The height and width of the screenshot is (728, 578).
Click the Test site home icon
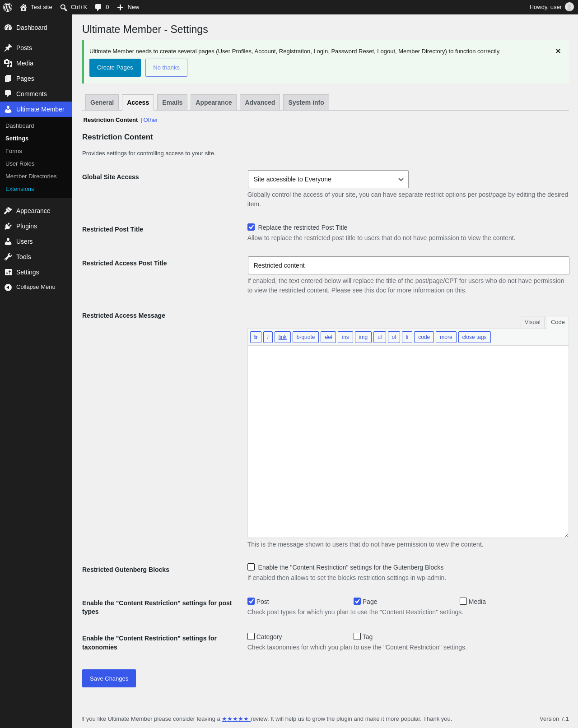pos(23,7)
